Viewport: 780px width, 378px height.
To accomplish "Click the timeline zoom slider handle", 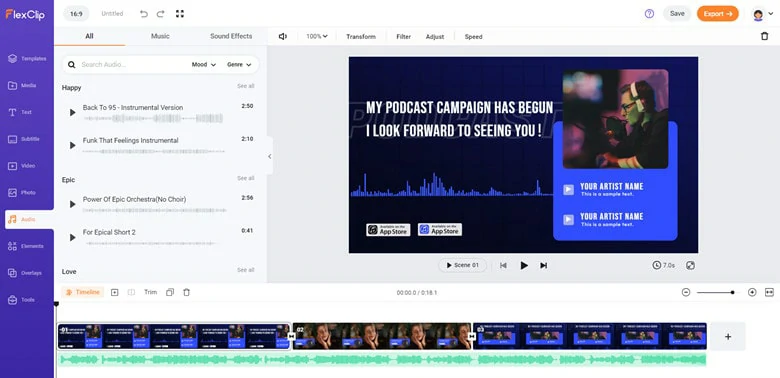I will (732, 292).
